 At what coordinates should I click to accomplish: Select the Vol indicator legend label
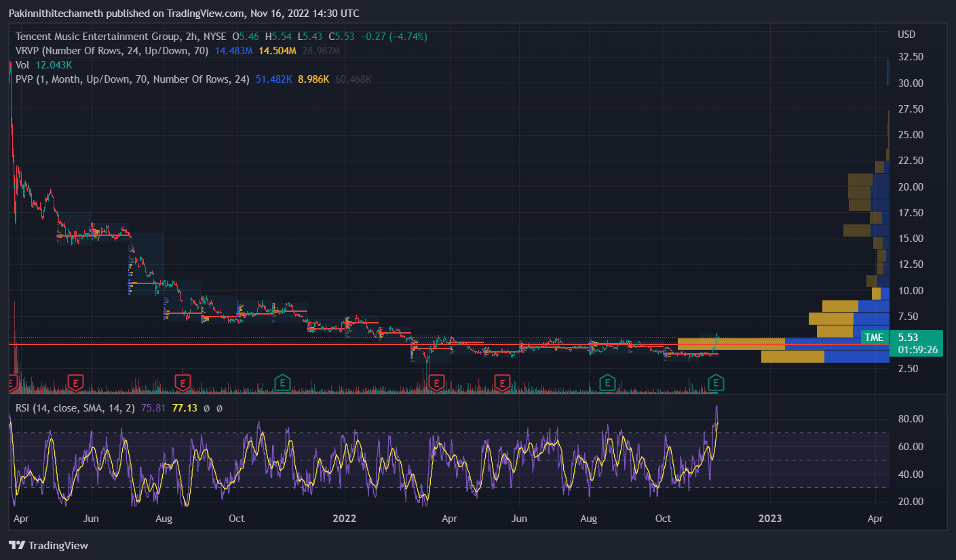click(x=22, y=64)
